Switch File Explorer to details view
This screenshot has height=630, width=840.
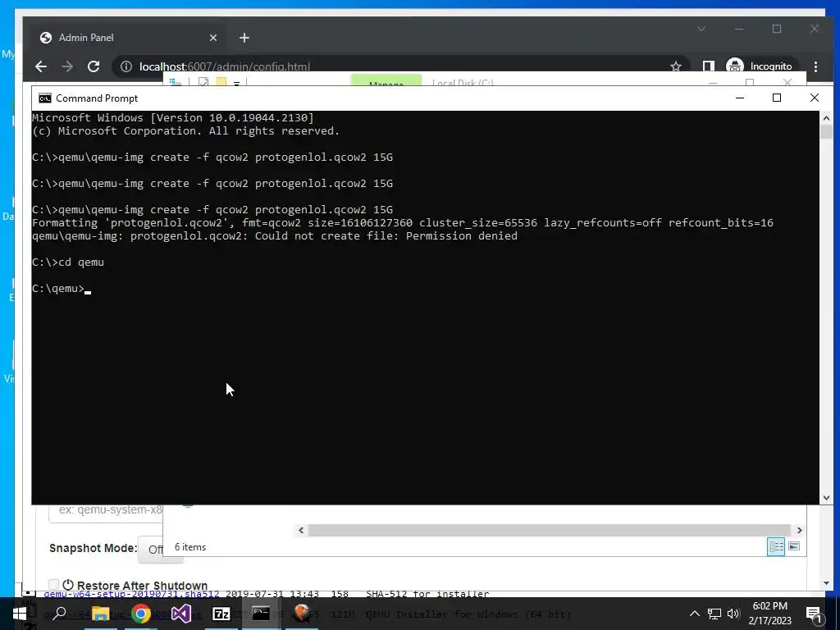(776, 546)
